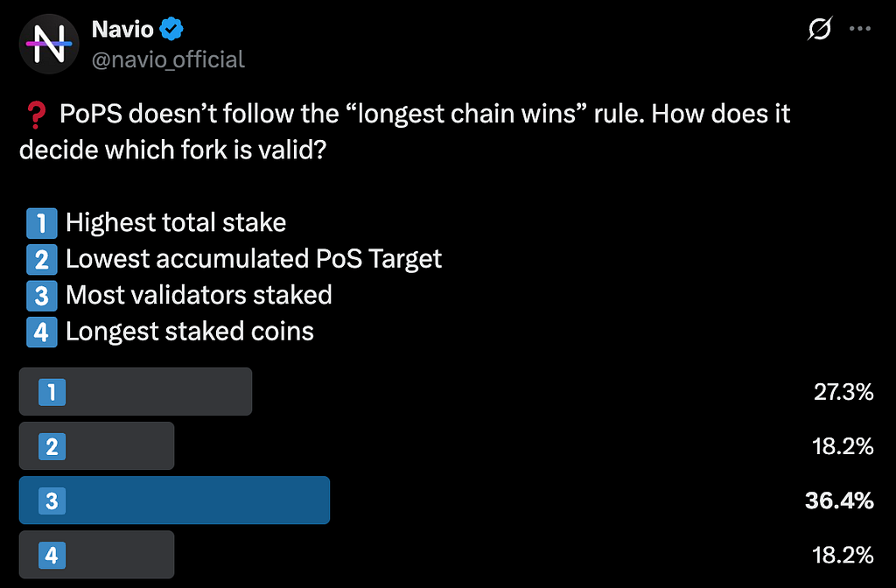
Task: Click the number 1 emoji before Highest total stake
Action: point(42,223)
